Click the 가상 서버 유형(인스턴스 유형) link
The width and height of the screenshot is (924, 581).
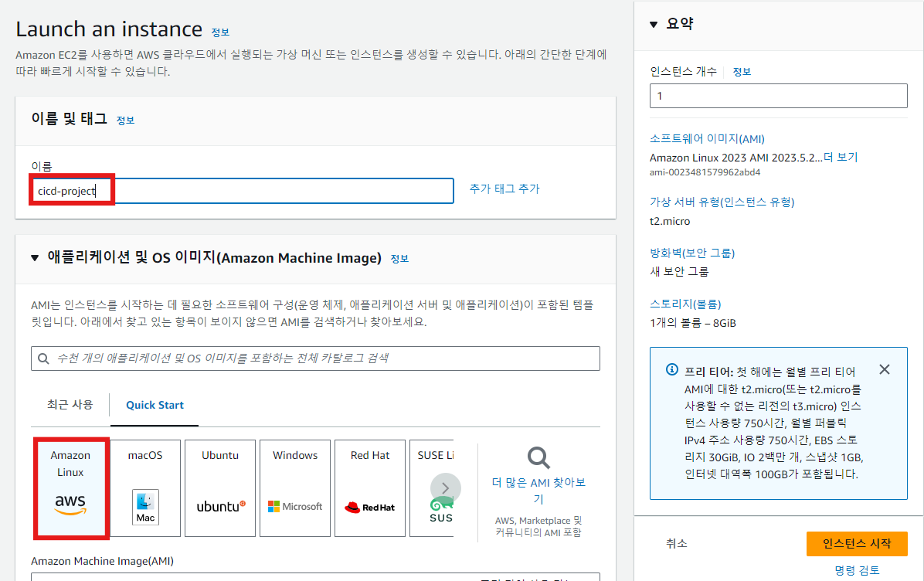click(x=722, y=202)
